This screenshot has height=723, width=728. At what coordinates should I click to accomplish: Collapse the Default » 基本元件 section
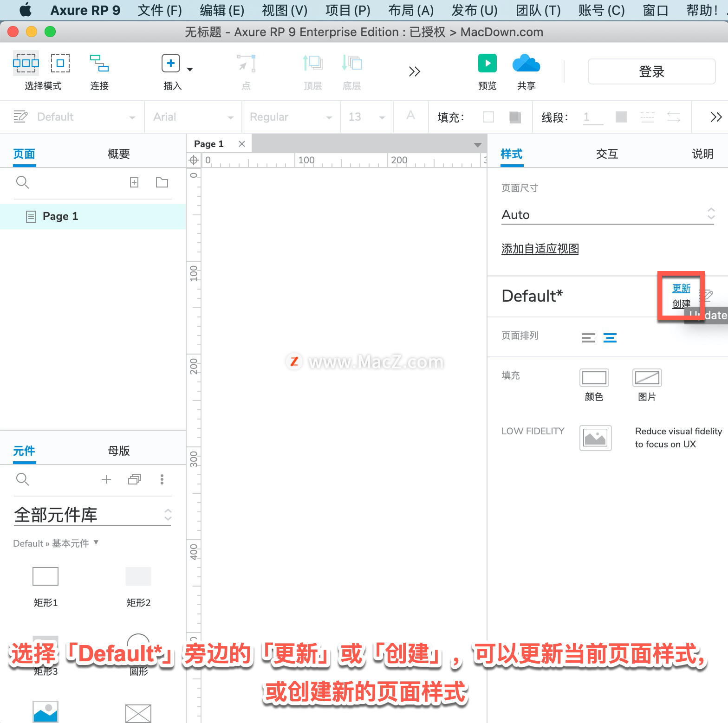click(x=96, y=542)
